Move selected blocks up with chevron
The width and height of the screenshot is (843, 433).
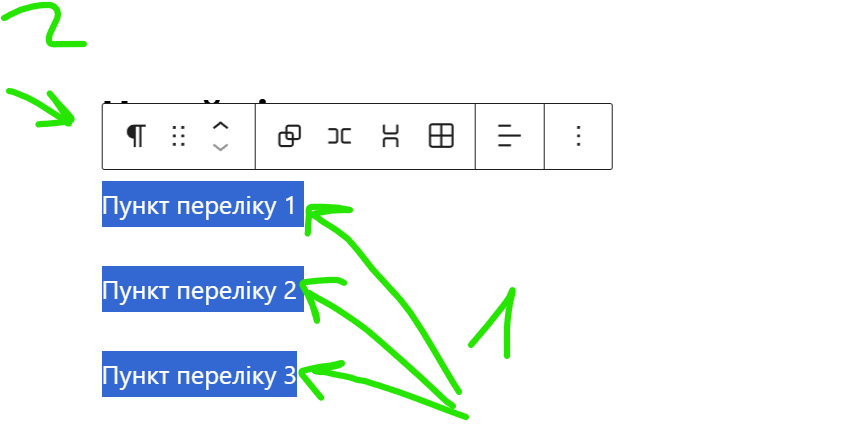(x=220, y=127)
